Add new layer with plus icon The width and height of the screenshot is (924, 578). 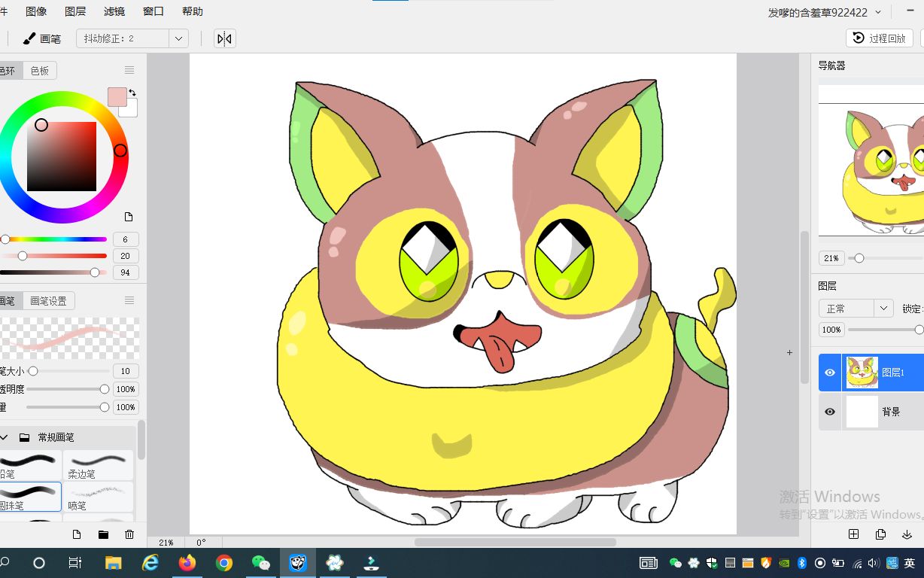coord(853,534)
